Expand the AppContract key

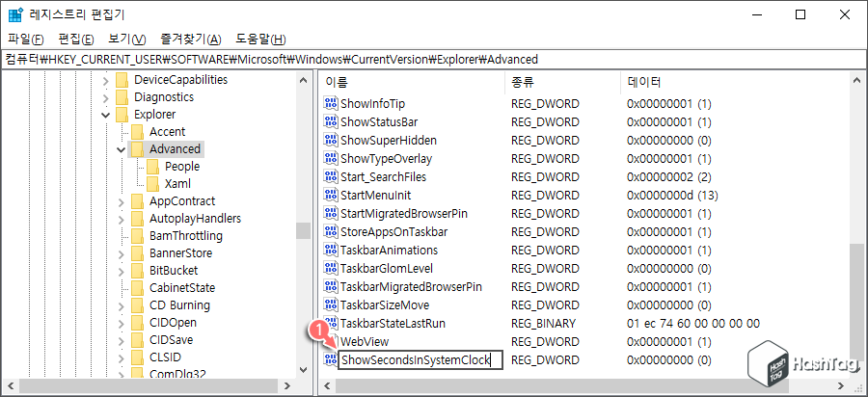tap(121, 201)
